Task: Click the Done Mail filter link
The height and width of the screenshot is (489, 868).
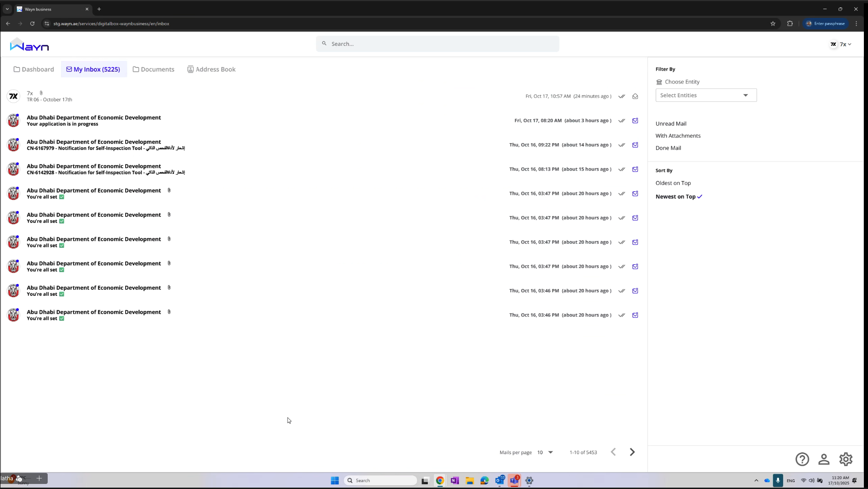Action: point(669,148)
